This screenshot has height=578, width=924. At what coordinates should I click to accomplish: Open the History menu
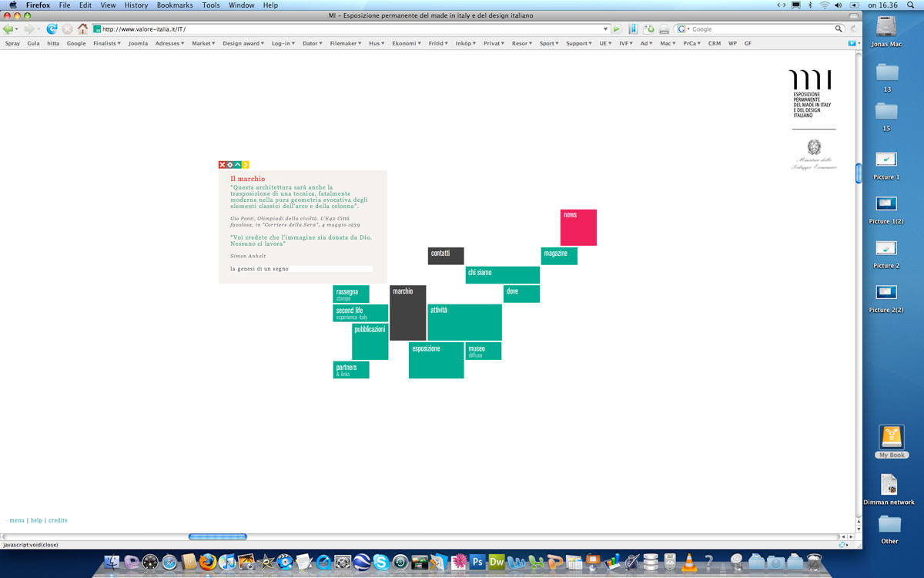click(x=136, y=5)
